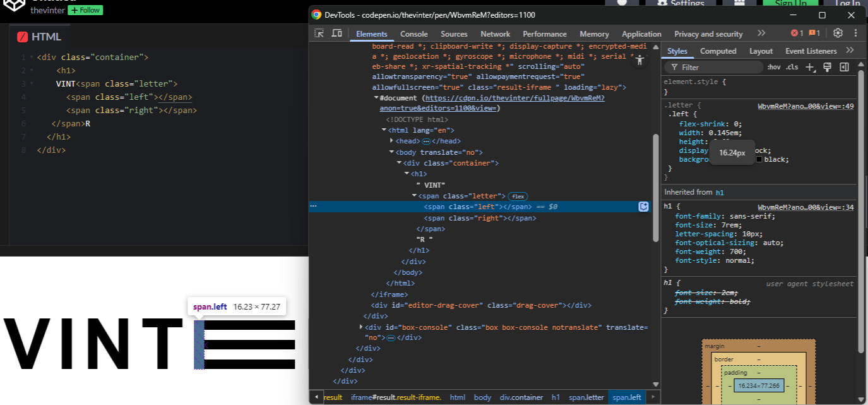The width and height of the screenshot is (868, 405).
Task: Click the orange issues count indicator
Action: click(x=814, y=33)
